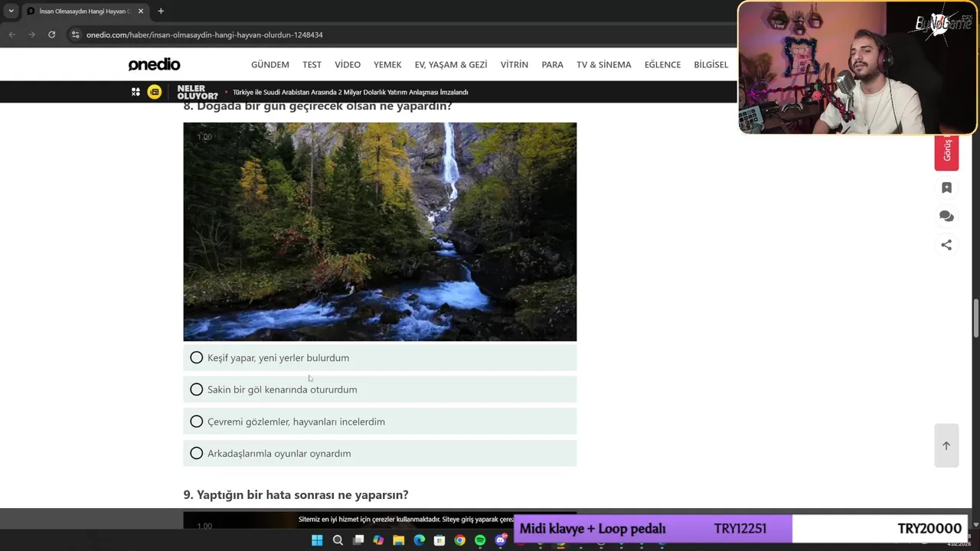Open TEST menu item

(x=312, y=64)
